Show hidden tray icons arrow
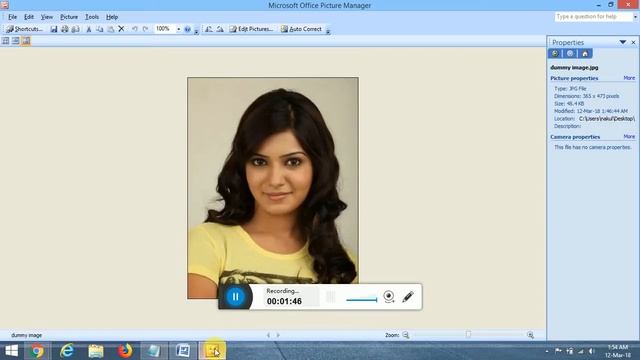 pyautogui.click(x=547, y=351)
